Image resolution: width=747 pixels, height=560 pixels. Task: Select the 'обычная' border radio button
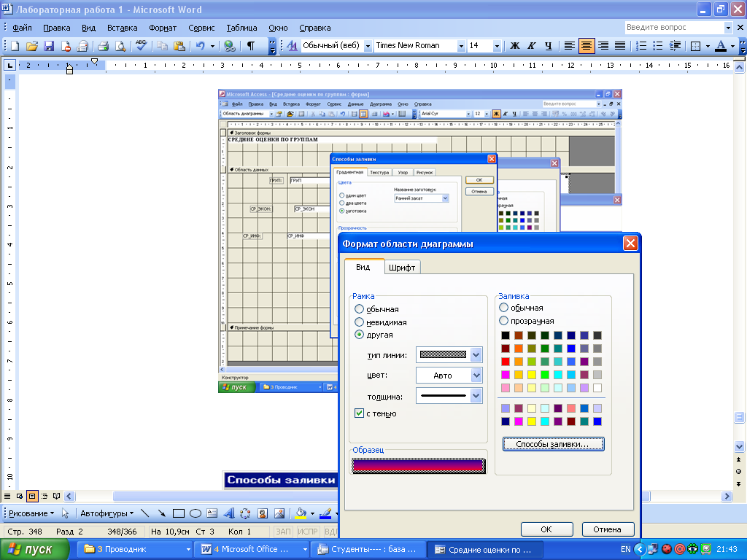pyautogui.click(x=359, y=309)
